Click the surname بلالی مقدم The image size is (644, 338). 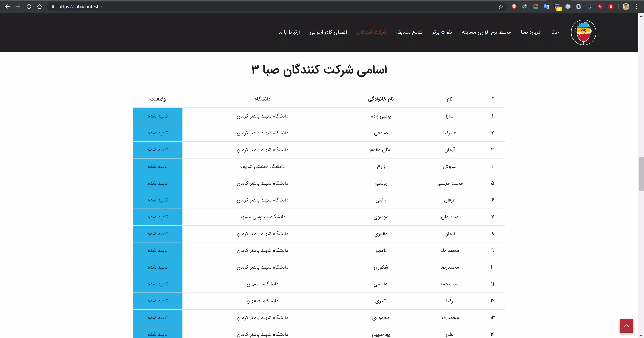click(381, 150)
